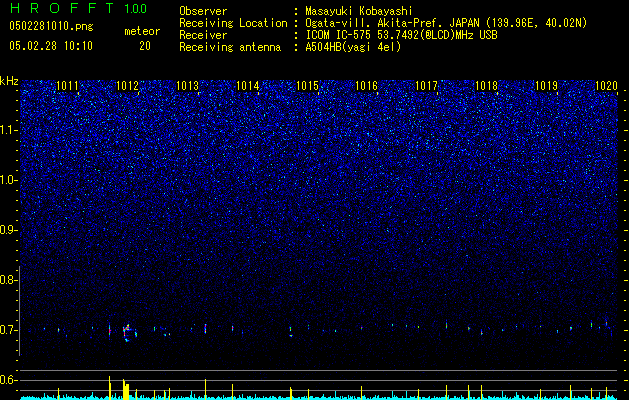Click the Receiving Location label
629x400 pixels.
click(233, 23)
